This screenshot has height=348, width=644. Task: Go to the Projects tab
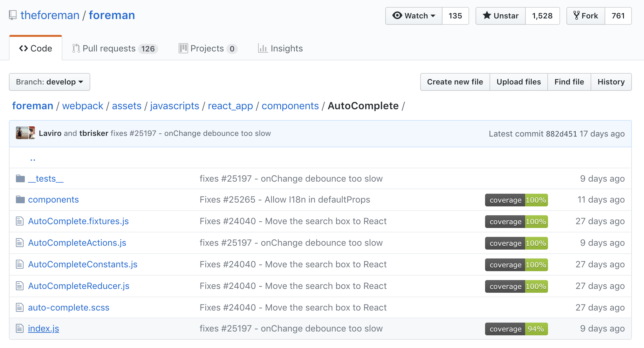pos(208,48)
